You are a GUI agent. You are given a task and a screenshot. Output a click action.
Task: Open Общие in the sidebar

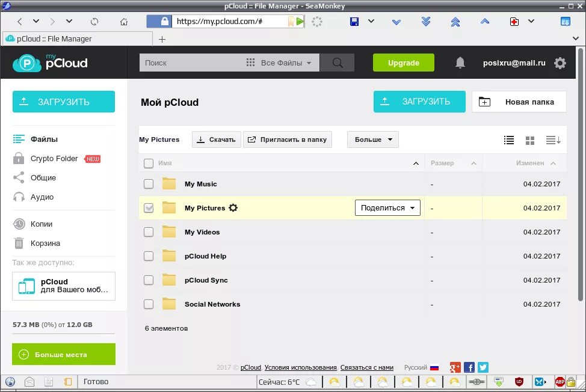pyautogui.click(x=34, y=178)
